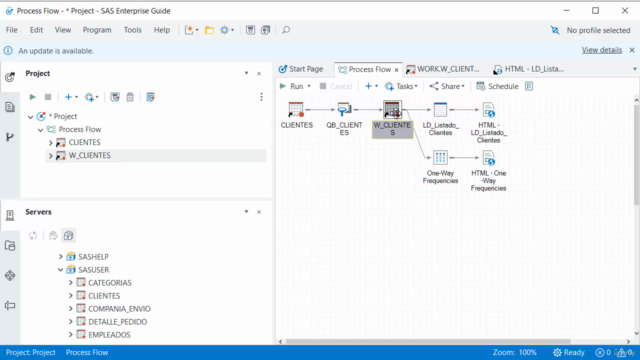Screen dimensions: 640x360
Task: Click No profile selected text
Action: coord(598,30)
